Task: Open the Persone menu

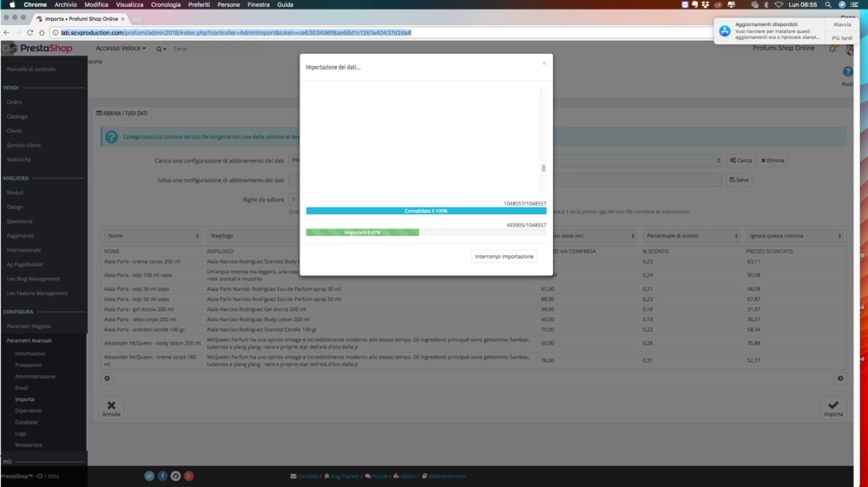Action: pyautogui.click(x=228, y=4)
